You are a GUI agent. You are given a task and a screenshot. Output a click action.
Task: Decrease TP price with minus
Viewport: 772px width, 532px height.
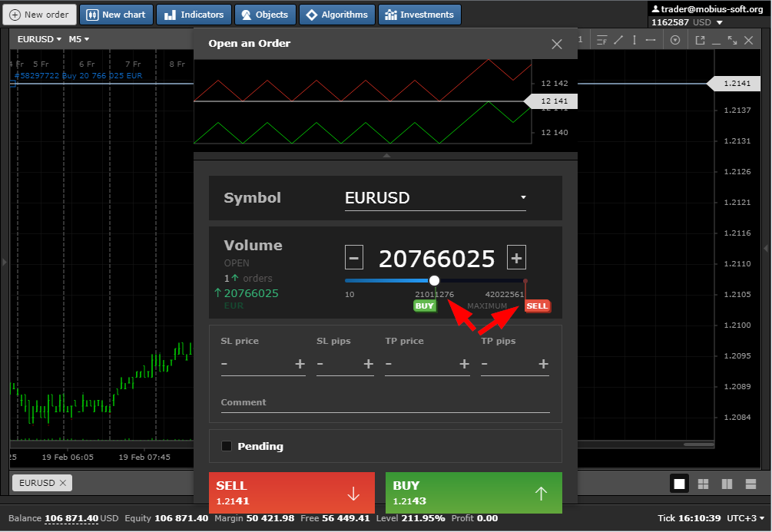coord(389,364)
